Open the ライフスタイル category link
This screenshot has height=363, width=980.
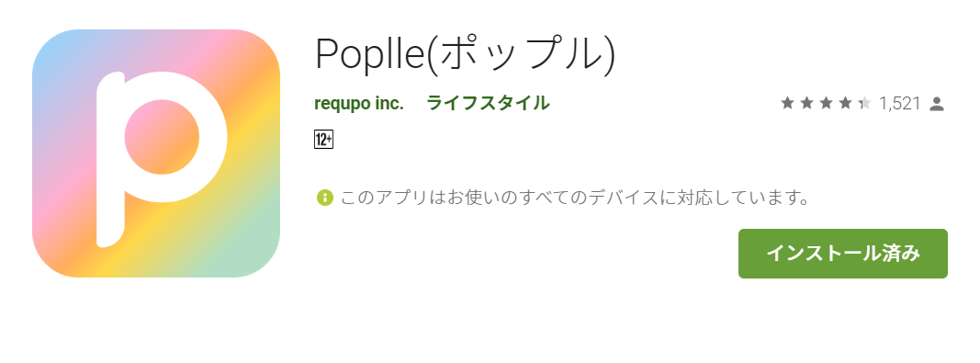click(488, 103)
